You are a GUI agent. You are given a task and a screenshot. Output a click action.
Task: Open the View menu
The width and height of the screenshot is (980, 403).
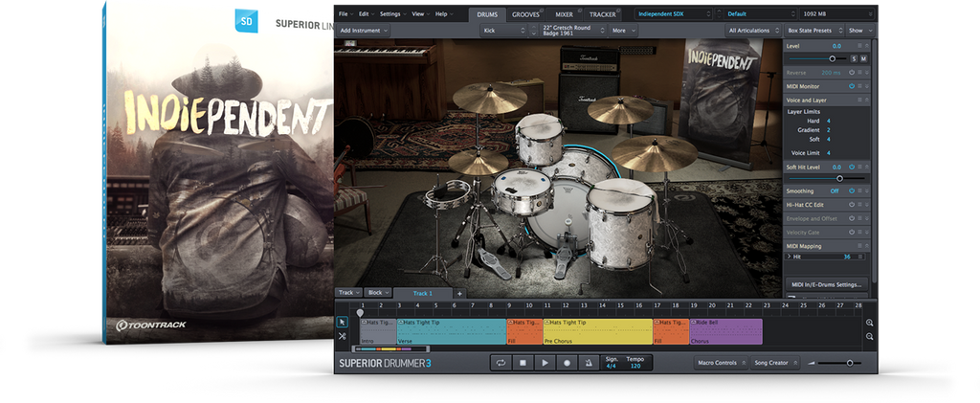[x=420, y=13]
